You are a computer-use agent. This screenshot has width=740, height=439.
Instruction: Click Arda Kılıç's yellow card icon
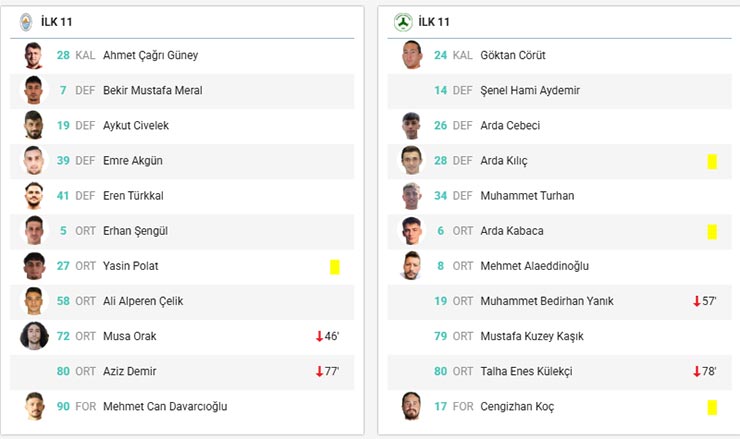[712, 161]
